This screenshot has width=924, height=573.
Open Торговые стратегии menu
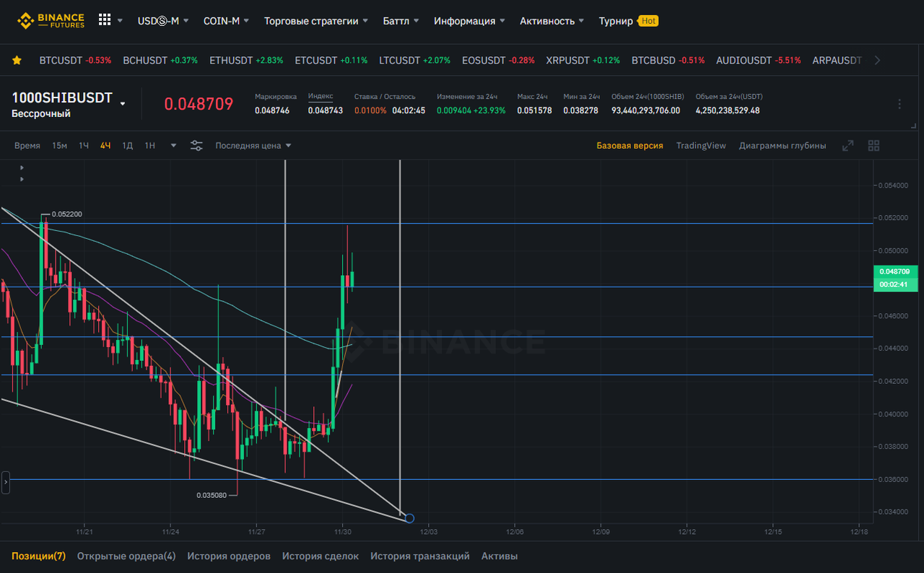pyautogui.click(x=316, y=21)
